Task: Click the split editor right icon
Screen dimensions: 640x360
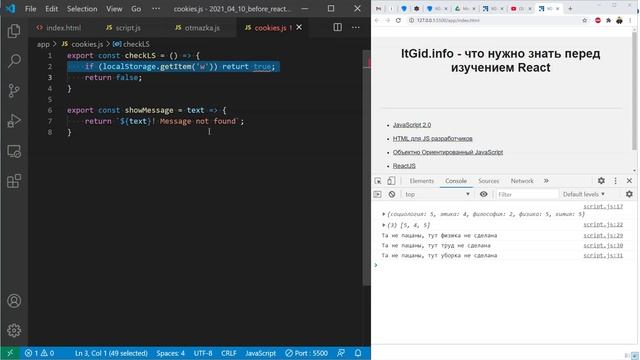Action: [338, 27]
